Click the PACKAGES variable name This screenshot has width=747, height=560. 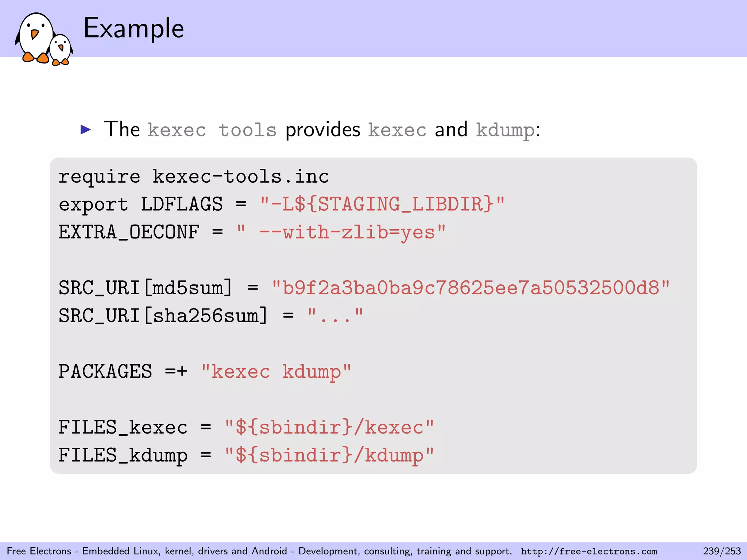(105, 372)
